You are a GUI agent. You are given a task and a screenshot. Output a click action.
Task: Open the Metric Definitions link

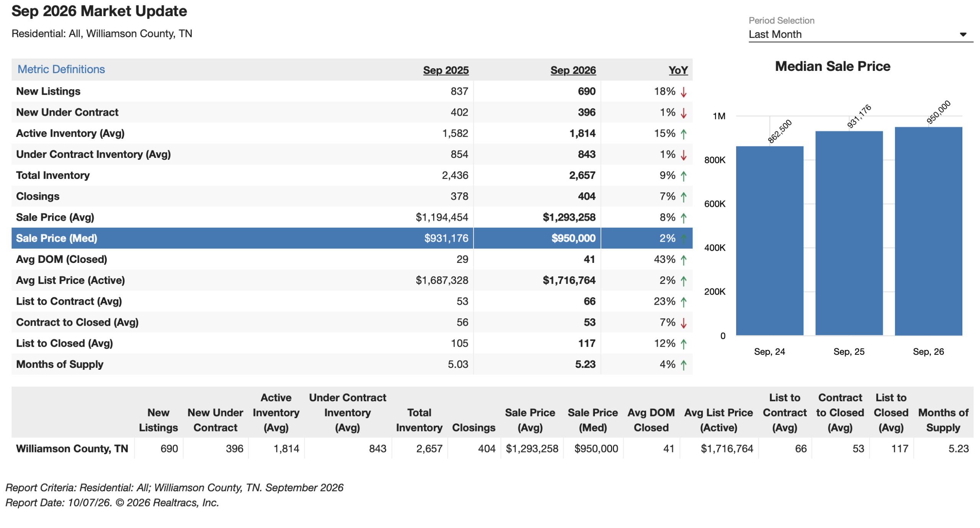(61, 69)
